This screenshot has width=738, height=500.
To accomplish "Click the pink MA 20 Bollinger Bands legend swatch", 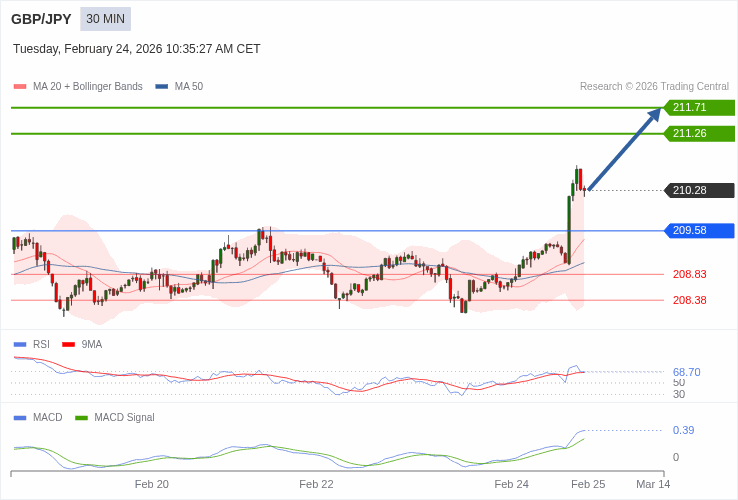I will click(x=20, y=87).
